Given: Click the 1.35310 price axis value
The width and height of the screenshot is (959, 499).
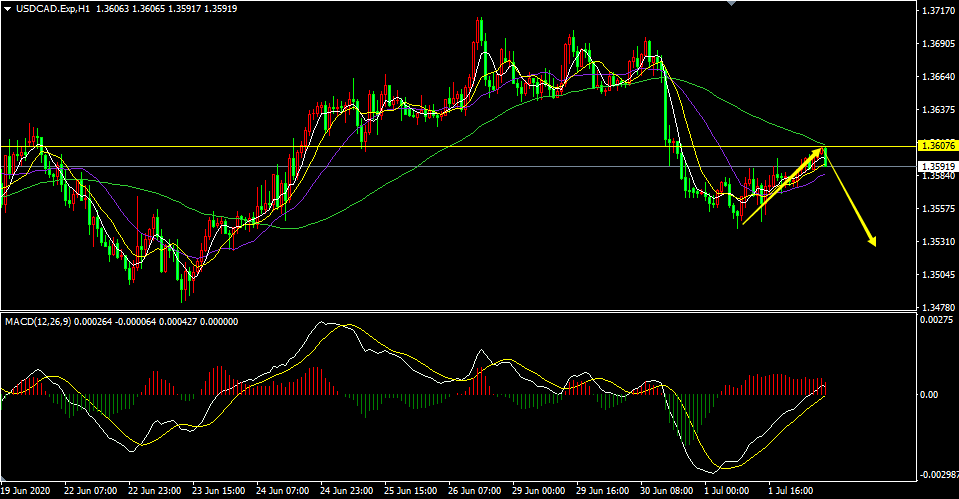Looking at the screenshot, I should [x=938, y=242].
